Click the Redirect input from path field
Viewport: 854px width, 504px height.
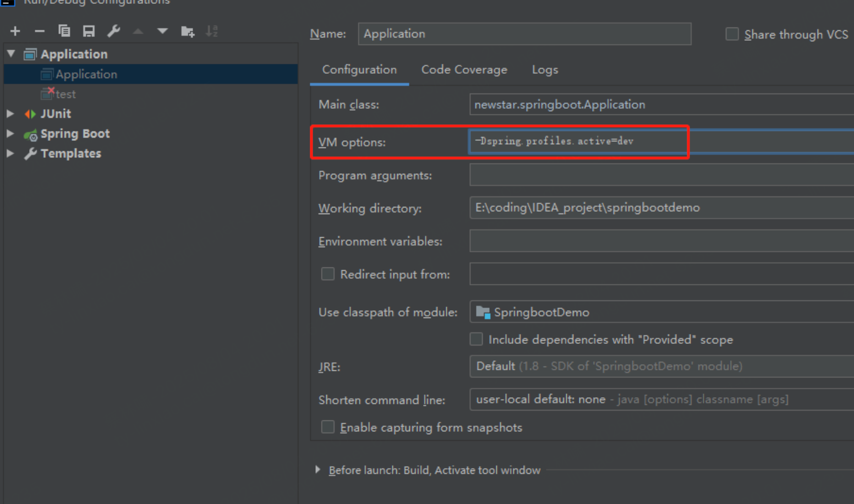(x=661, y=274)
